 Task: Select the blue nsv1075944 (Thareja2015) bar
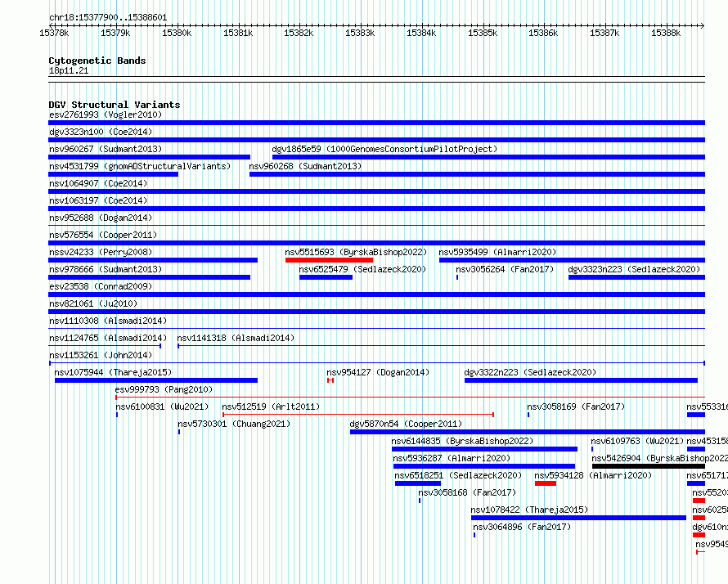click(x=156, y=380)
